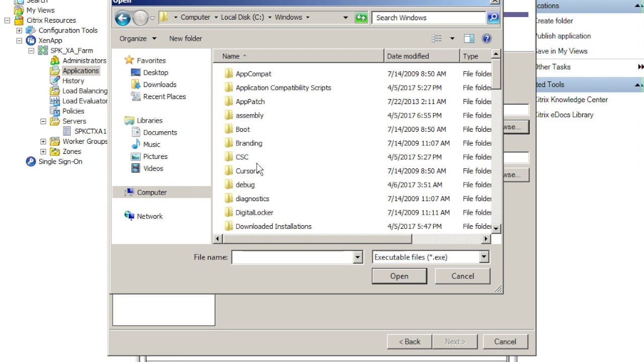Click the Boot folder icon

228,129
